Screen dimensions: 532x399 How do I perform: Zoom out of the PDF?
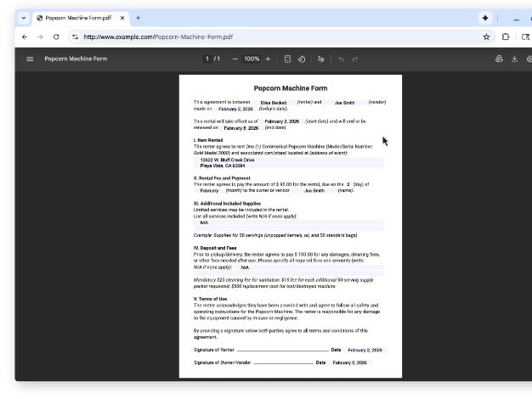pos(235,59)
